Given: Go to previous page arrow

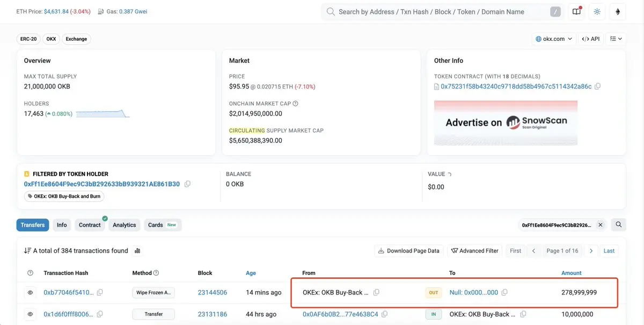Looking at the screenshot, I should tap(533, 251).
